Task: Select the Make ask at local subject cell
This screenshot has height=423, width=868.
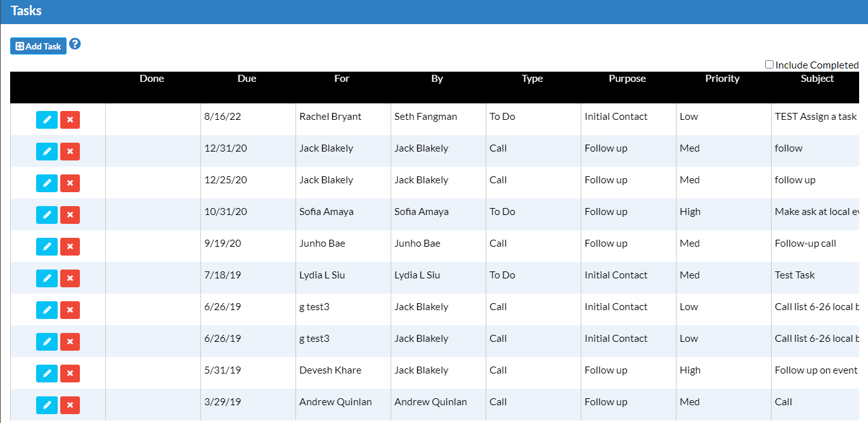Action: [x=815, y=212]
